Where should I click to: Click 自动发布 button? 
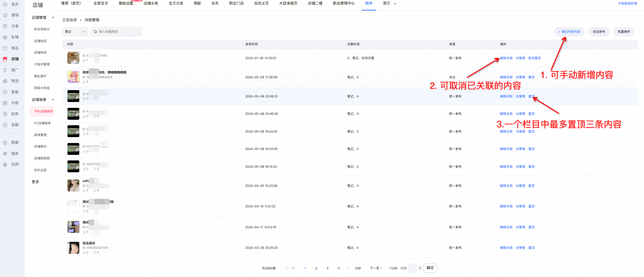click(599, 32)
